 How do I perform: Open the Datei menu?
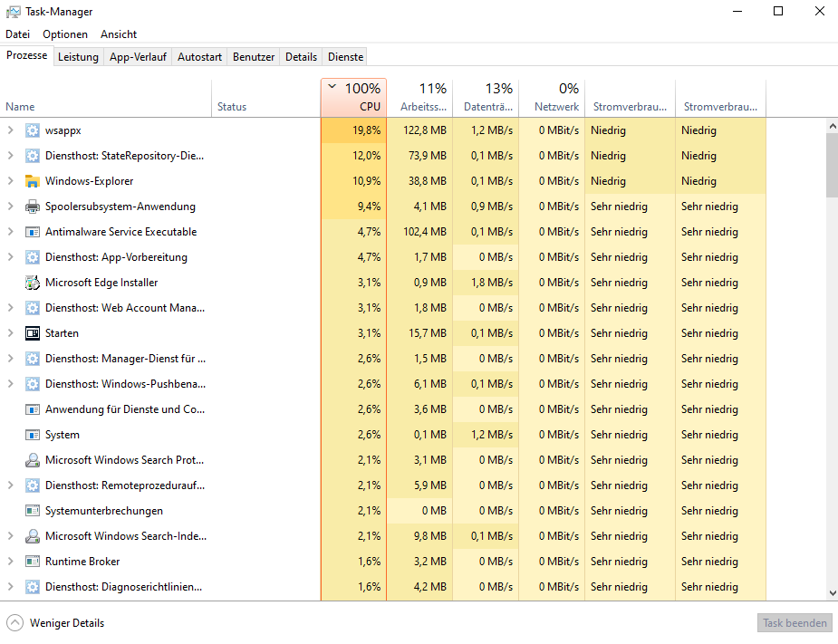[x=17, y=34]
